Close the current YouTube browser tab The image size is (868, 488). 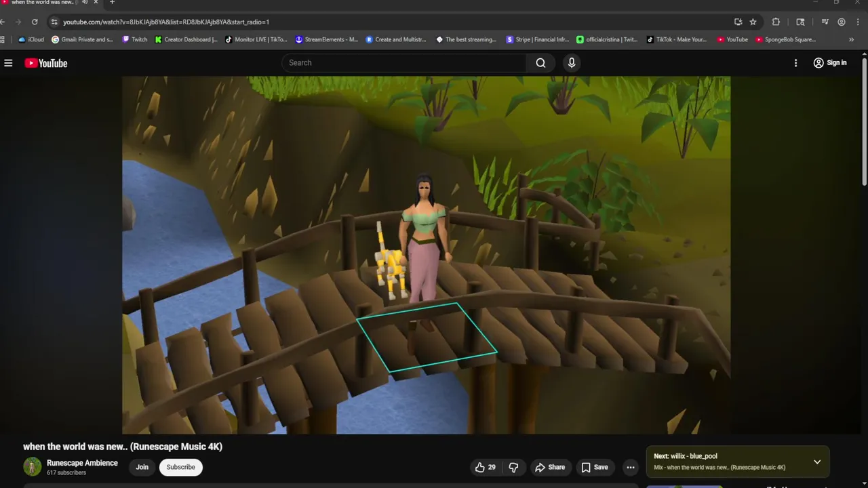pos(96,2)
